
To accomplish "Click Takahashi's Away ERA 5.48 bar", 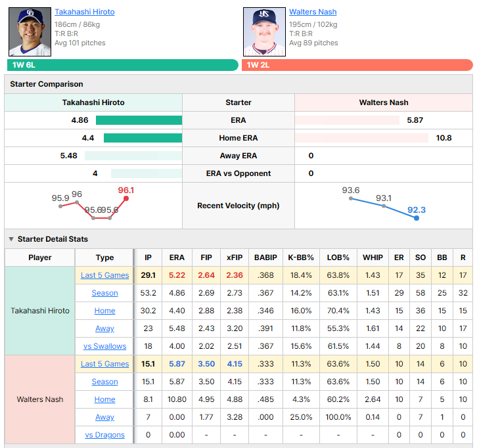I will (x=133, y=156).
